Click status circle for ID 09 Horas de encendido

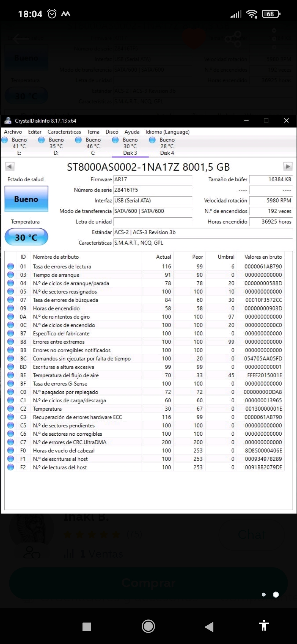pos(11,308)
